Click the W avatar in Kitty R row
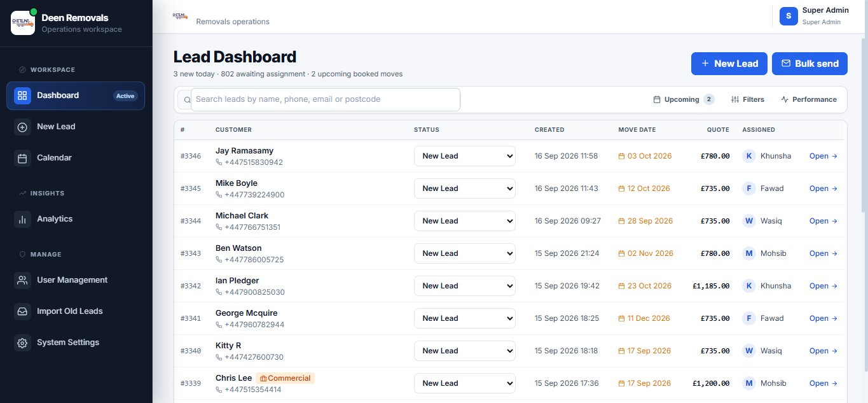 [x=749, y=351]
